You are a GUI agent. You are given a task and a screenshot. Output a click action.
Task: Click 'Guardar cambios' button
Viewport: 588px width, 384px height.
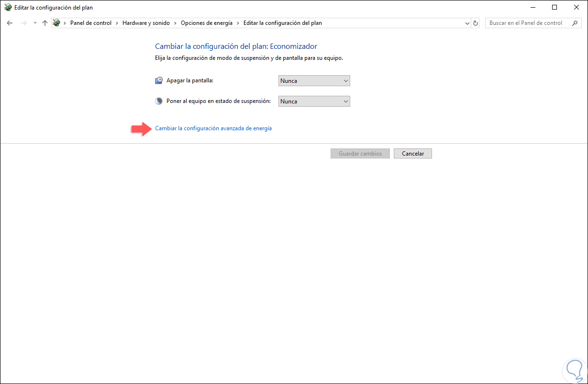[x=360, y=154]
